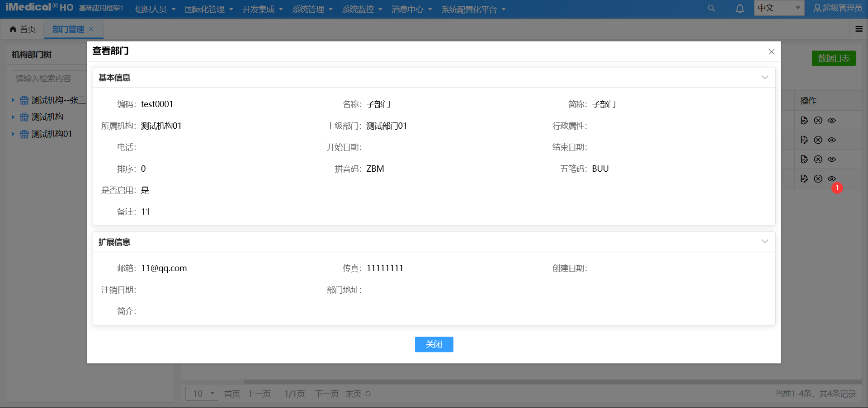
Task: Click the refresh icon in pagination bar
Action: click(x=368, y=394)
